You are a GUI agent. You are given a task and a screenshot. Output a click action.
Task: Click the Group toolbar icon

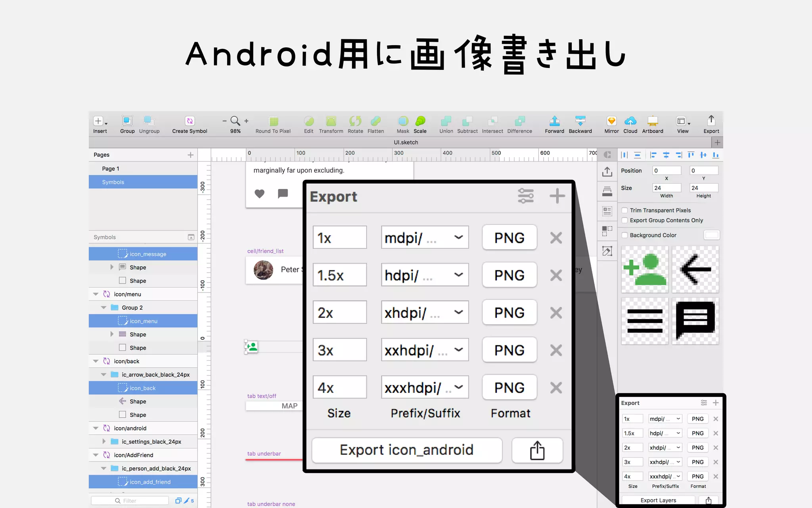pyautogui.click(x=127, y=121)
